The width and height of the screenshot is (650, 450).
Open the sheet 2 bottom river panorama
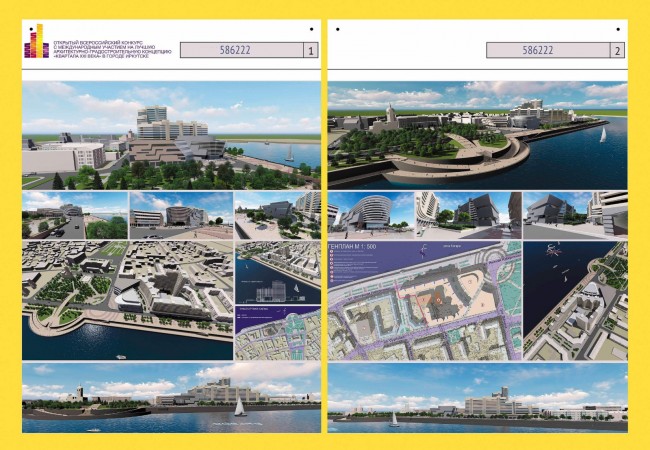click(478, 398)
